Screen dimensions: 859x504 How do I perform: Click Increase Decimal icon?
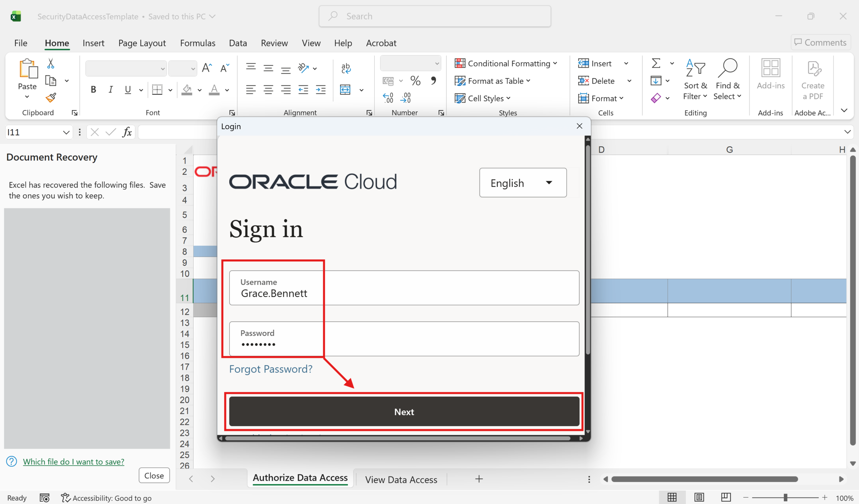point(388,98)
